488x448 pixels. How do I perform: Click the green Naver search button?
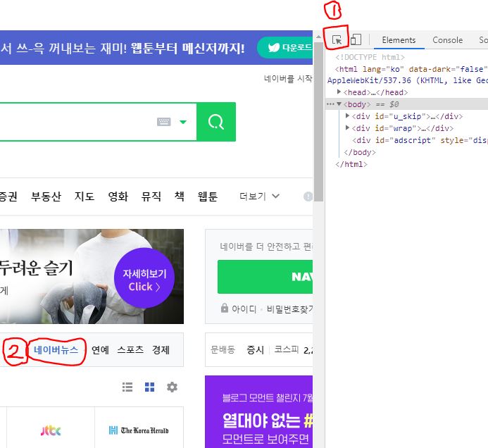coord(216,122)
